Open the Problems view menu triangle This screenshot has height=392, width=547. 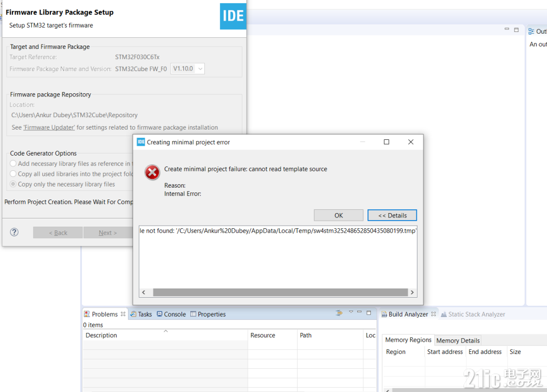(351, 312)
